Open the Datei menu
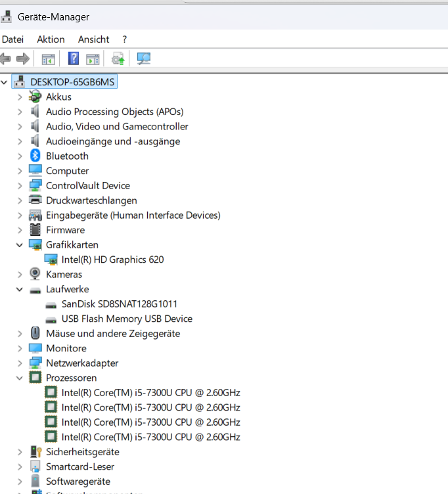 pyautogui.click(x=12, y=39)
